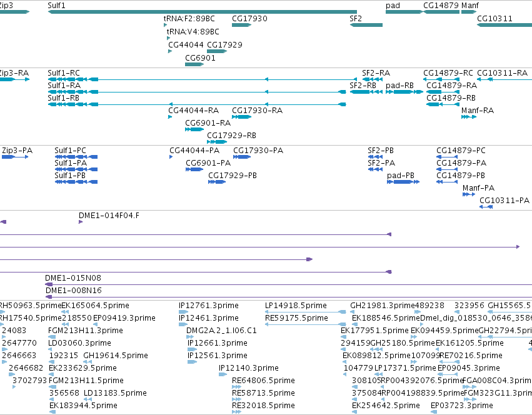Select the IP12761.3prime EST label
This screenshot has height=415, width=532.
[209, 306]
